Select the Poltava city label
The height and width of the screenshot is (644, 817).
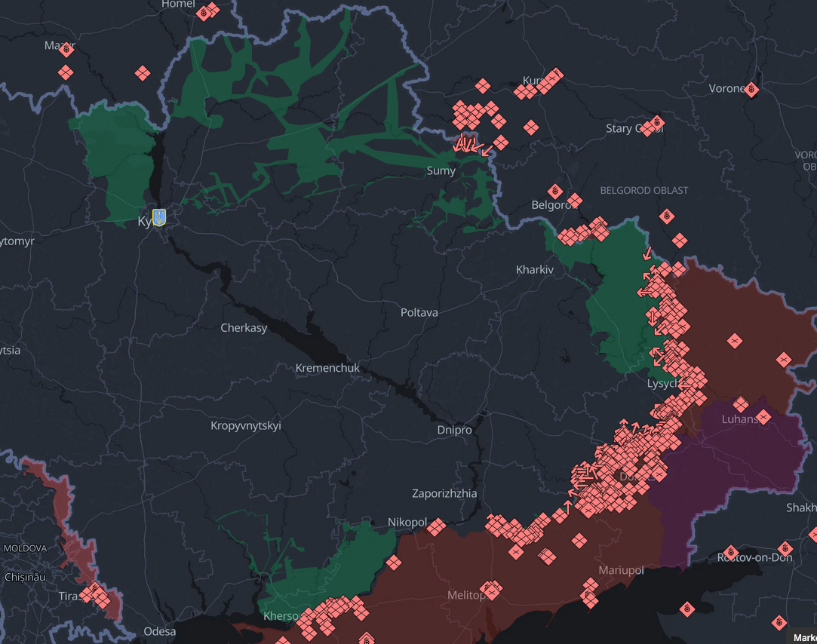pos(419,313)
